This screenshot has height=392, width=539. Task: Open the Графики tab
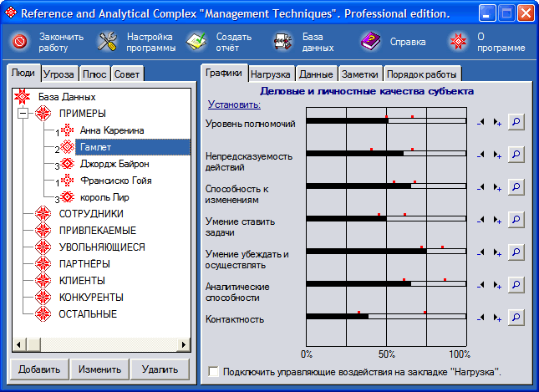224,73
